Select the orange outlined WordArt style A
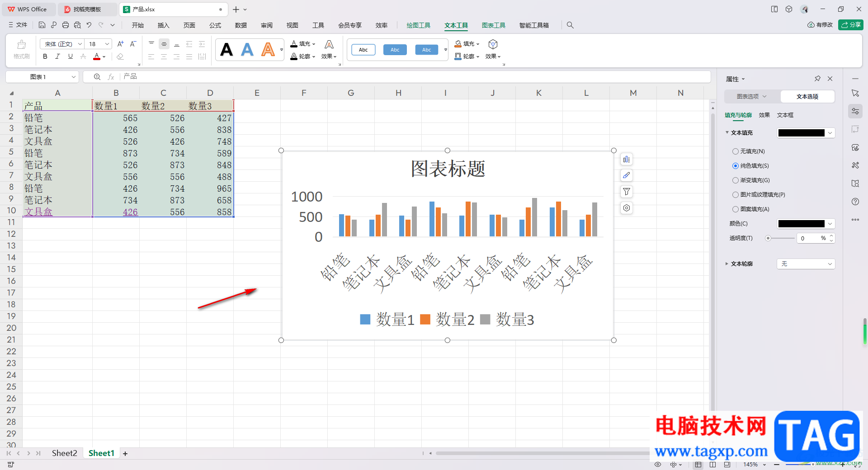The width and height of the screenshot is (868, 470). [x=268, y=49]
